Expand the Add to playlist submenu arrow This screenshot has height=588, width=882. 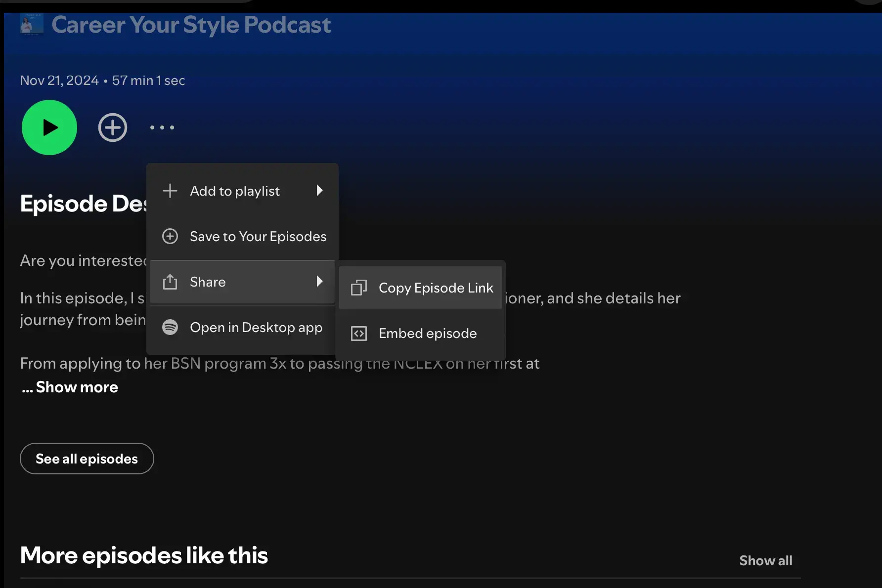click(x=319, y=191)
